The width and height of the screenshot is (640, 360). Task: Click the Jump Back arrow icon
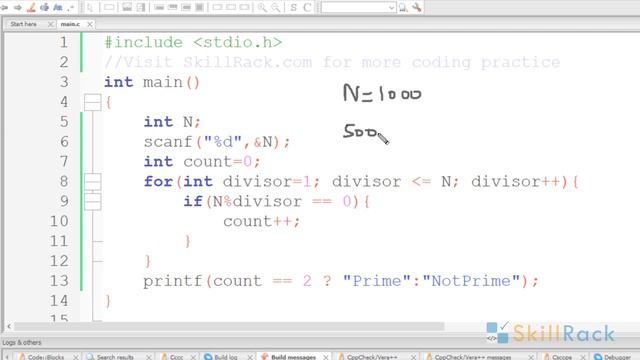point(5,7)
